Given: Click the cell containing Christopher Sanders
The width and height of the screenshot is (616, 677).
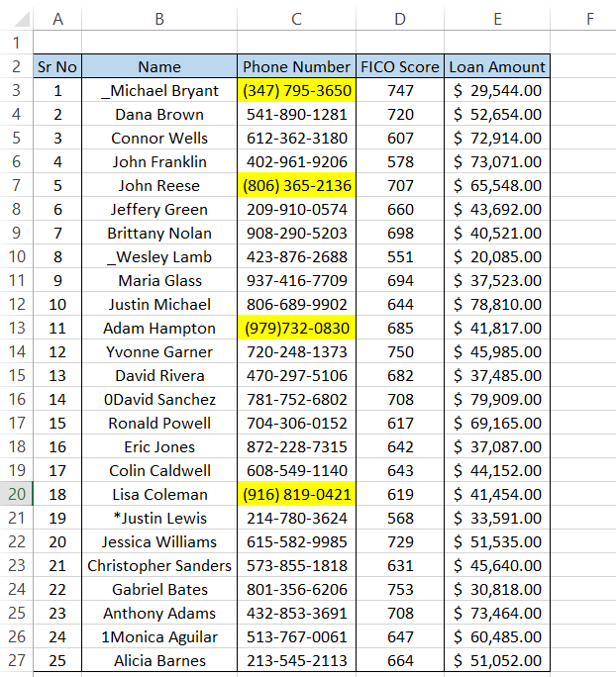Looking at the screenshot, I should click(159, 565).
